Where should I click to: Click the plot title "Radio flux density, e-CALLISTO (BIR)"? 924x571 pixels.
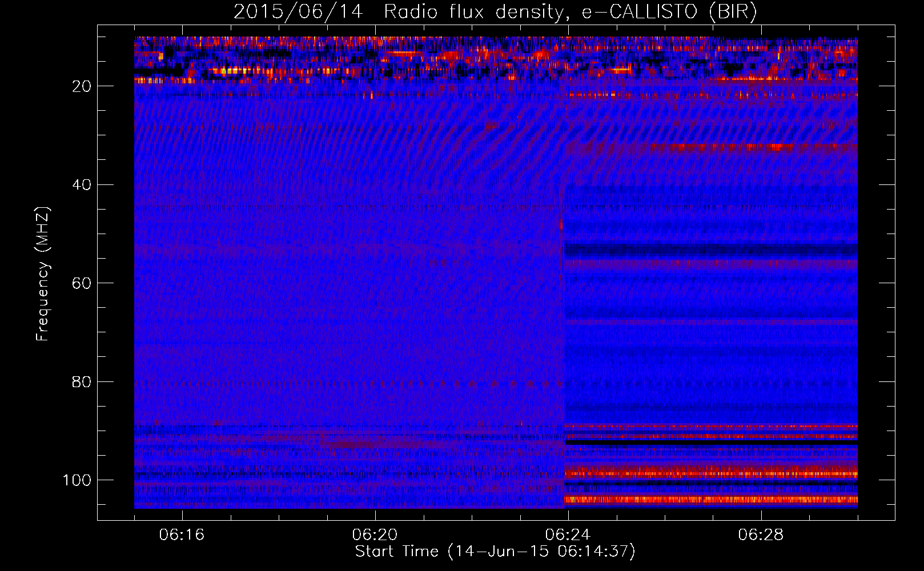click(571, 12)
